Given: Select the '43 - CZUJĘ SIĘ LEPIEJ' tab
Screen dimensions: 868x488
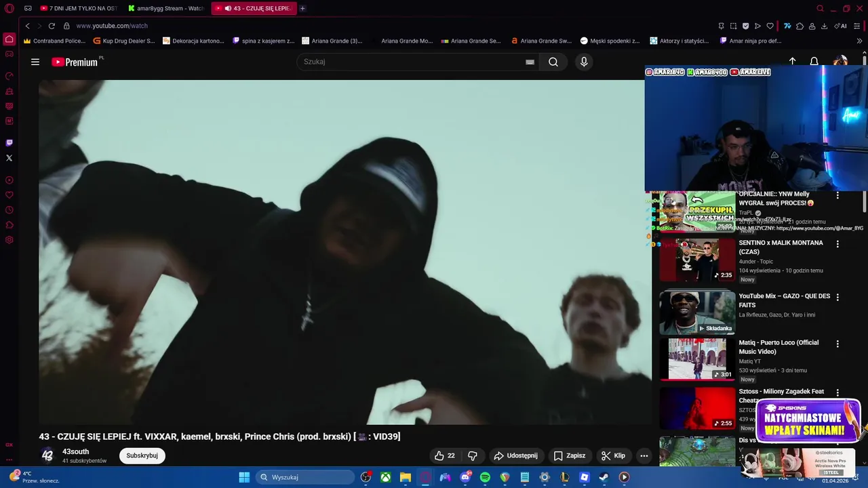Looking at the screenshot, I should (254, 8).
